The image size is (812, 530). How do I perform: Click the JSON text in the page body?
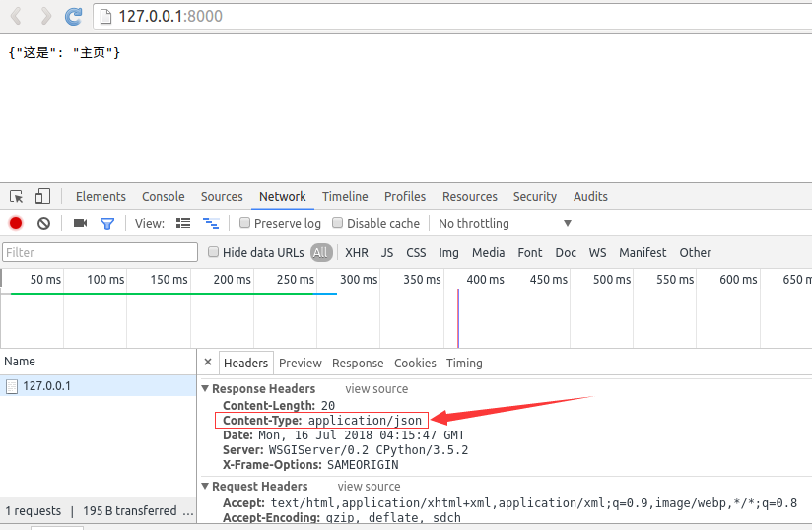64,53
